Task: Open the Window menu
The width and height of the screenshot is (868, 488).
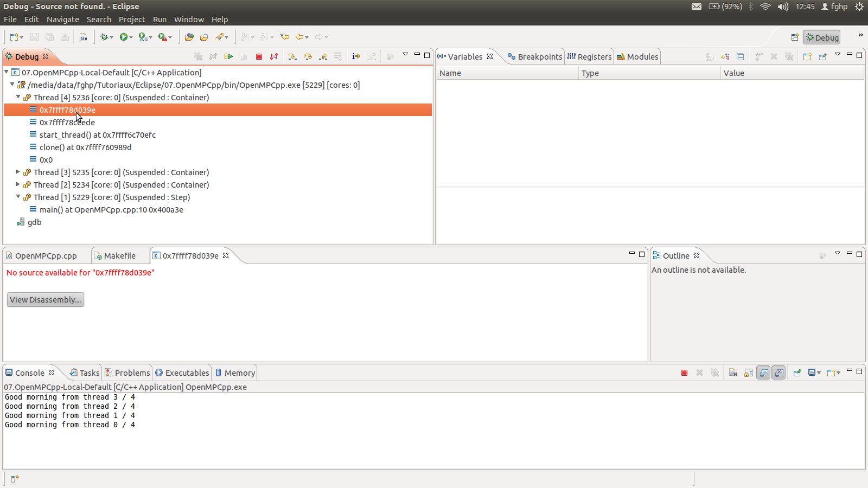Action: 189,20
